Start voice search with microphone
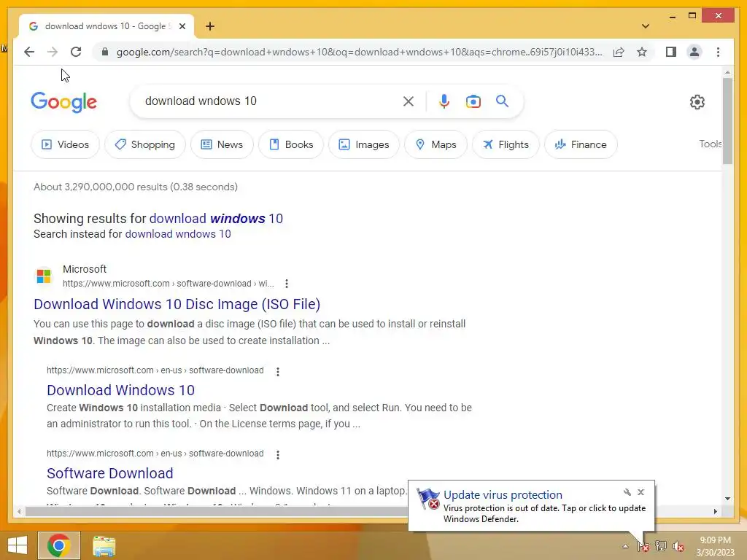The image size is (747, 560). (x=444, y=101)
